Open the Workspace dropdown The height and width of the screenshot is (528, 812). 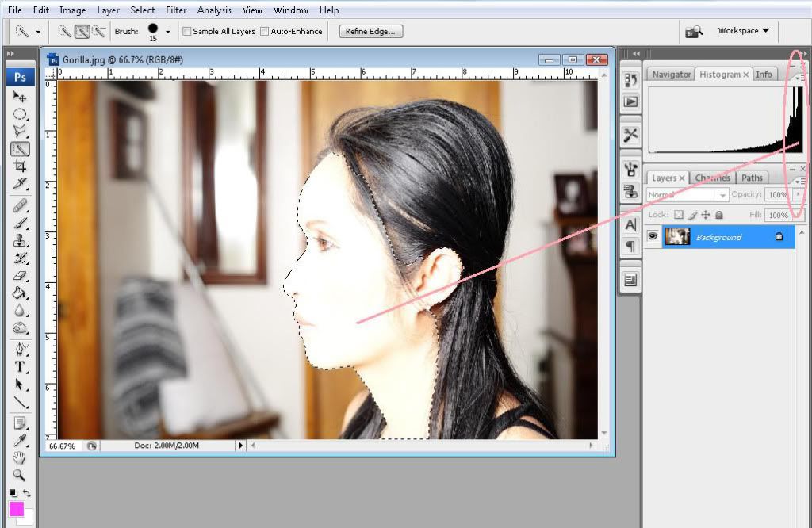[743, 31]
